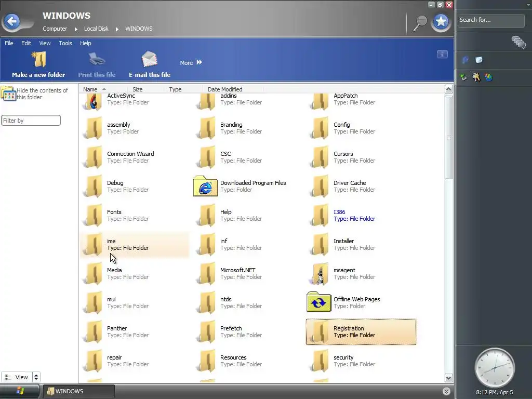Screen dimensions: 532x399
Task: Select the Microsoft.NET folder icon
Action: [206, 273]
